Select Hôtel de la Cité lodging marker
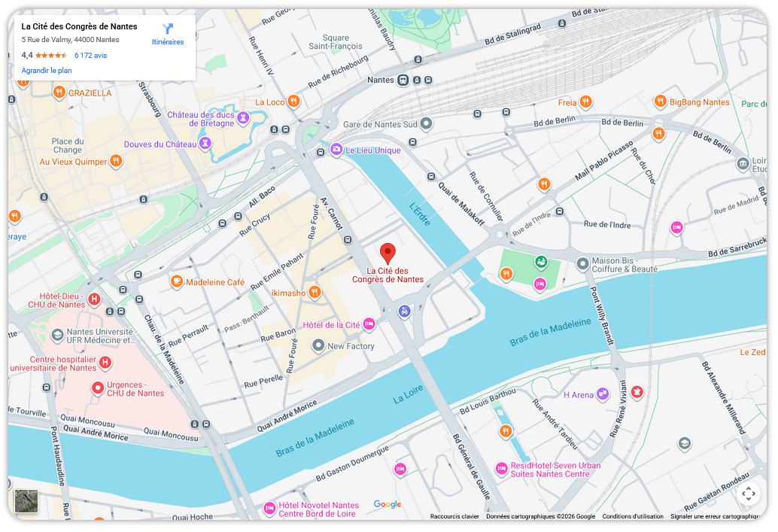Screen dimensions: 778x532 point(369,324)
